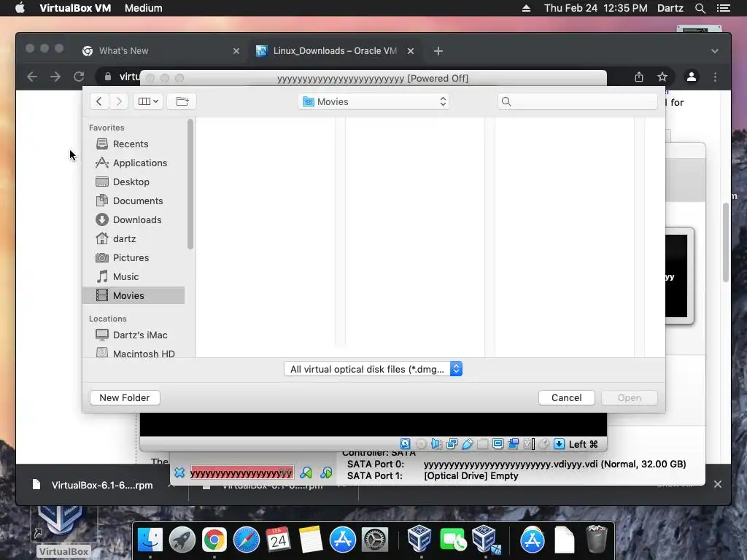This screenshot has height=560, width=747.
Task: Open the Chrome profile avatar menu
Action: coord(692,77)
